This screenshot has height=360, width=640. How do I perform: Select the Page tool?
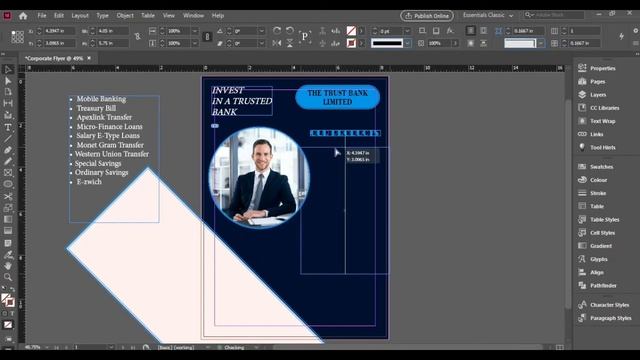(x=8, y=92)
